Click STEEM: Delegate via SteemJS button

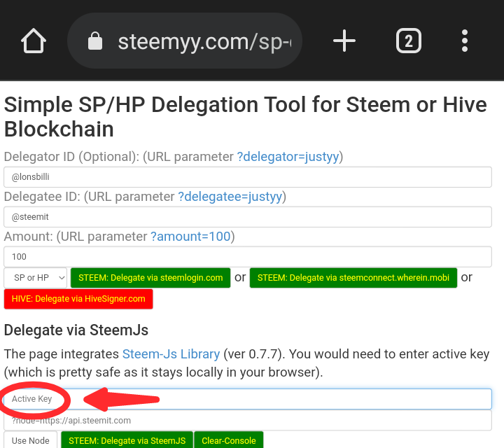click(x=127, y=440)
